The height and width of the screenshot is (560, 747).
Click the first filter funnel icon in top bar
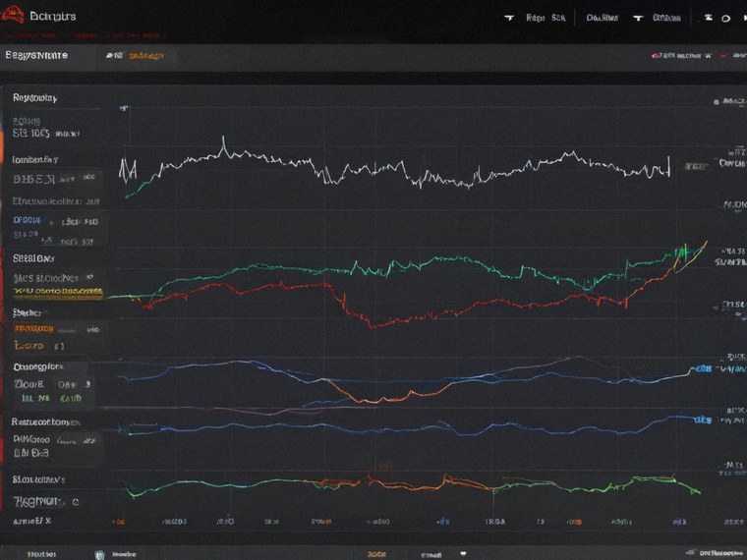tap(509, 18)
